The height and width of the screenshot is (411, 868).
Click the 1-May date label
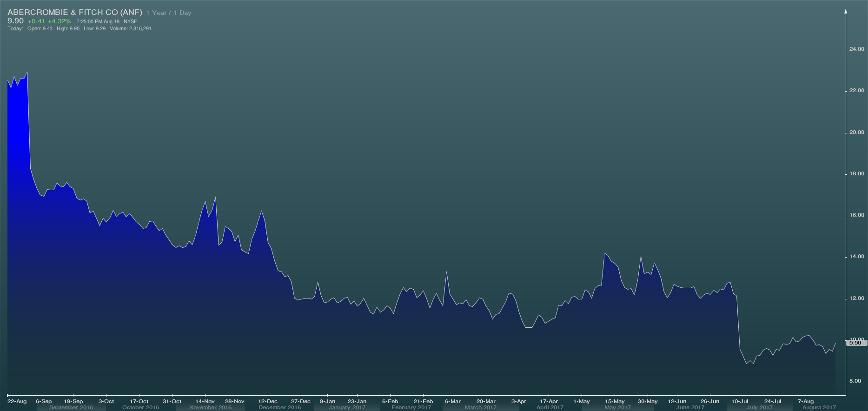(x=582, y=401)
